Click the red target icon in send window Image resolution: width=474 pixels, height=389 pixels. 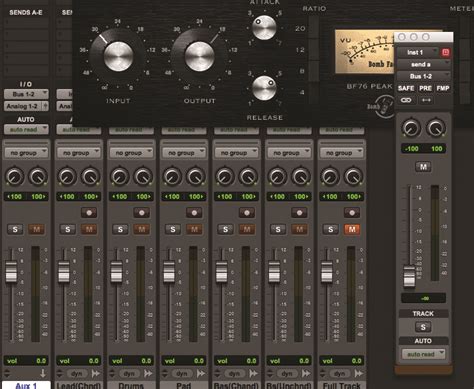pos(446,52)
